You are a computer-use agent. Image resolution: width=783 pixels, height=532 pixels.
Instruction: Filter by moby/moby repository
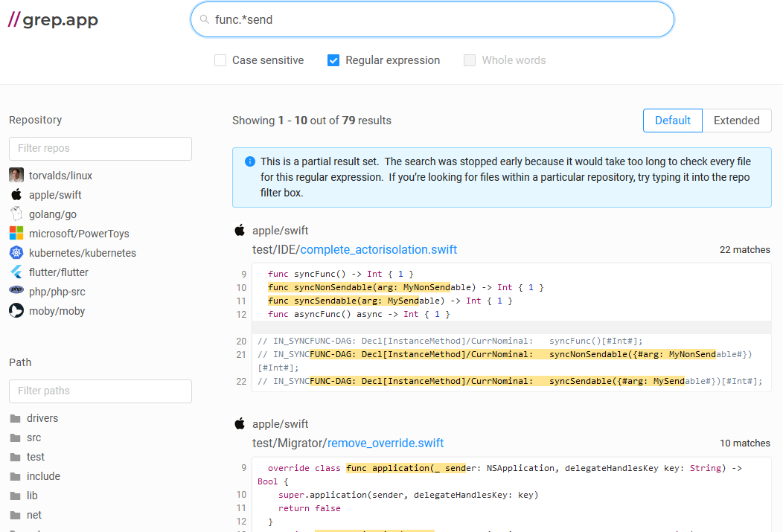click(x=57, y=312)
